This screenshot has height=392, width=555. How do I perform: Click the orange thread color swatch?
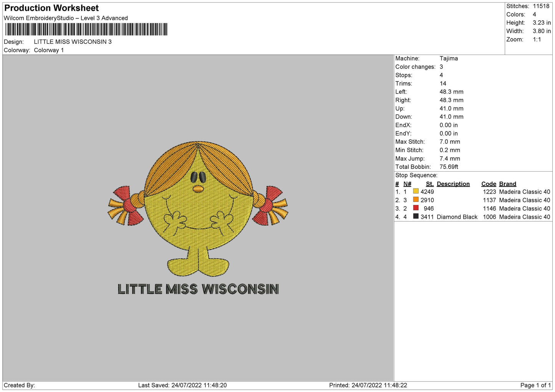416,200
